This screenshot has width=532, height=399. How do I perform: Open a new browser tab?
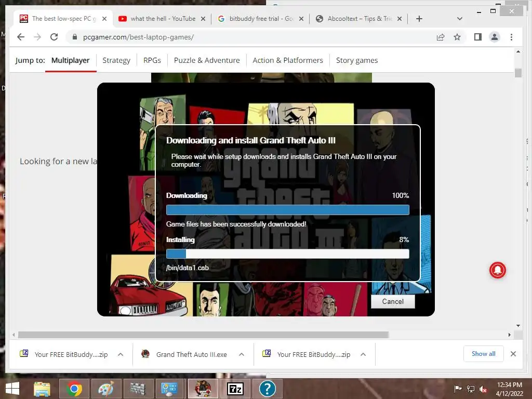point(419,19)
